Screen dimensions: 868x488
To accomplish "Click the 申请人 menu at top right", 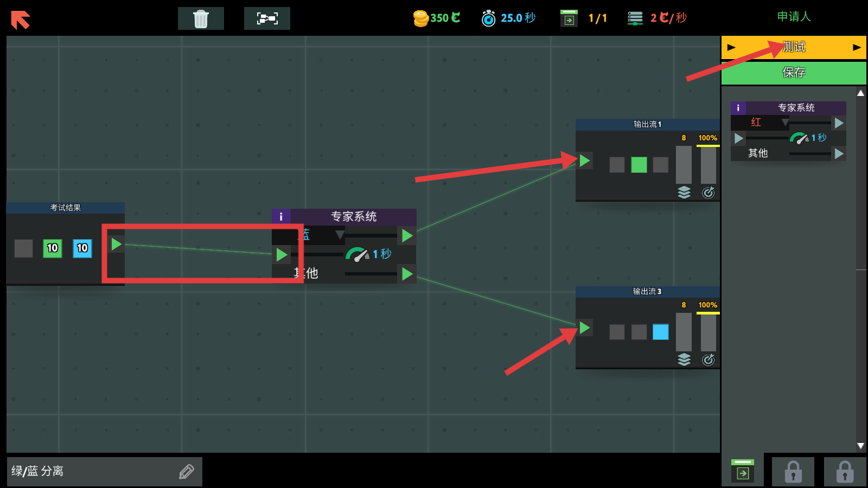I will pyautogui.click(x=793, y=17).
